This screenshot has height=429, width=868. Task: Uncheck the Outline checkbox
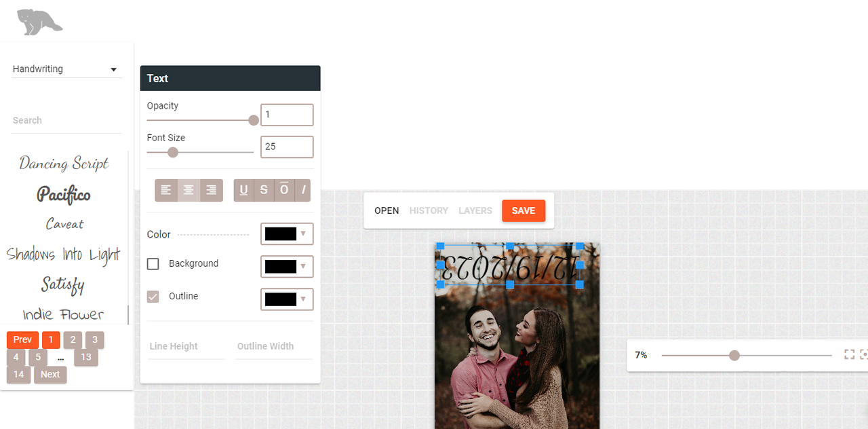pyautogui.click(x=153, y=297)
